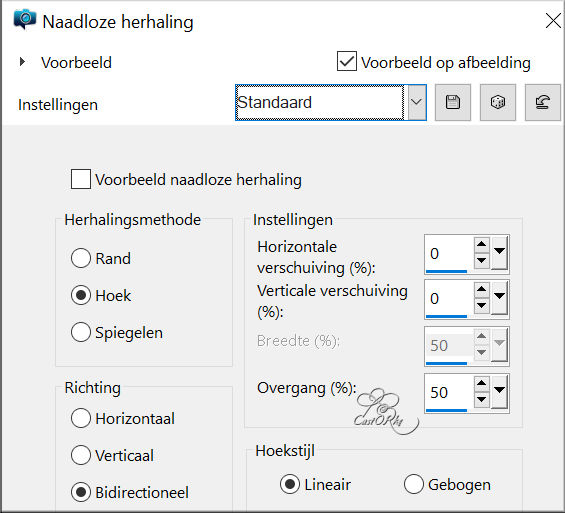Select the Rand radio button

pos(81,258)
